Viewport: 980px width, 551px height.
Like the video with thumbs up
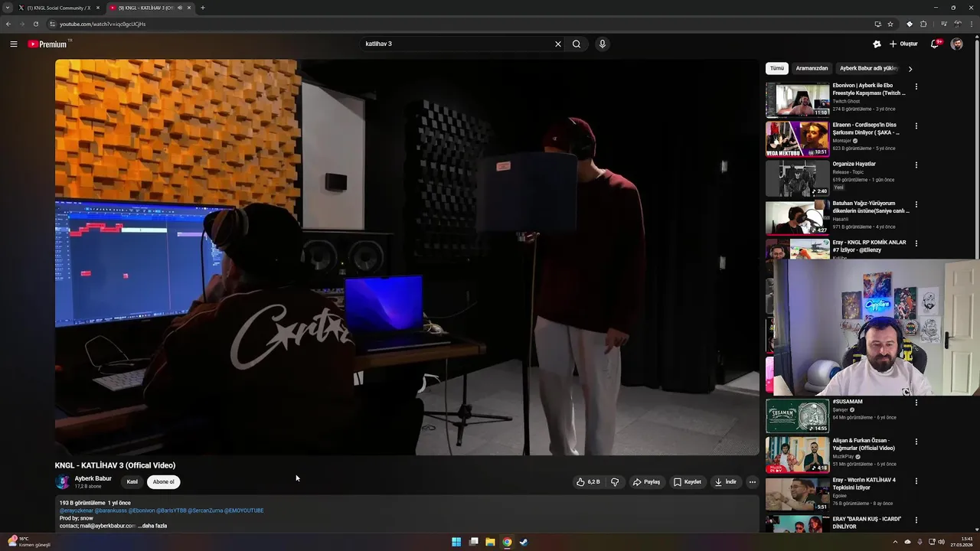[x=588, y=482]
